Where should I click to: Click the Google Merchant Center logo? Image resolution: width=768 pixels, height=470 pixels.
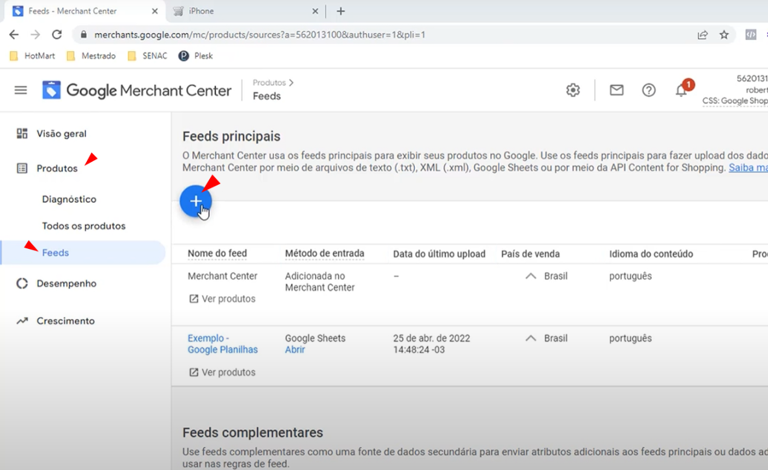point(136,90)
